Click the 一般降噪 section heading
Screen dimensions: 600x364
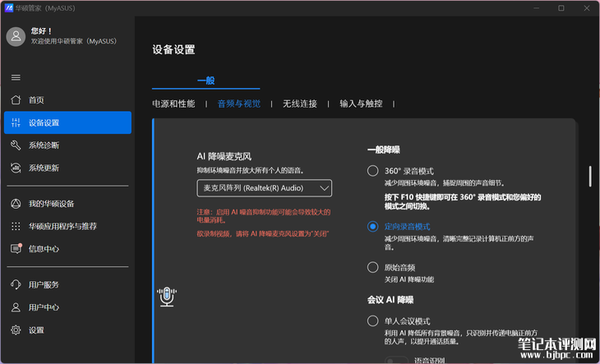coord(384,150)
